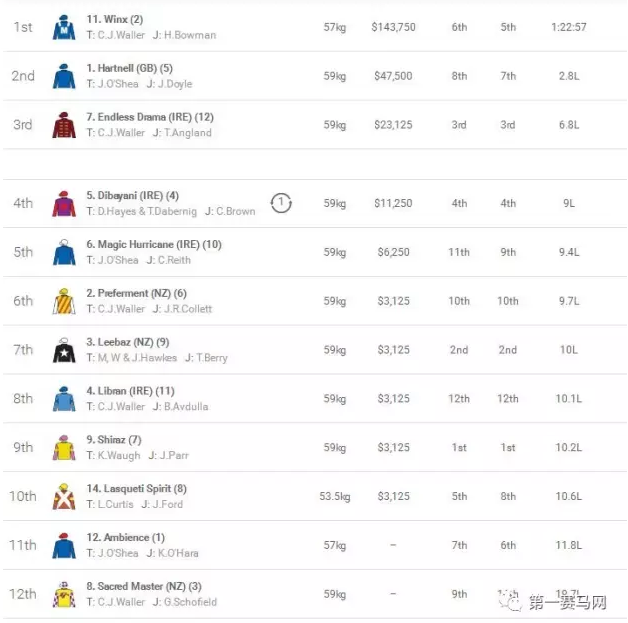Click the 10th place position label

coord(23,497)
